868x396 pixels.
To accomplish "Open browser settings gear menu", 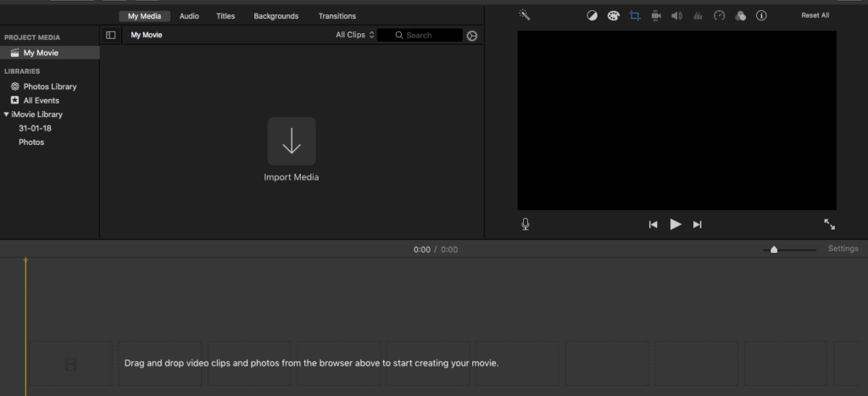I will coord(472,36).
